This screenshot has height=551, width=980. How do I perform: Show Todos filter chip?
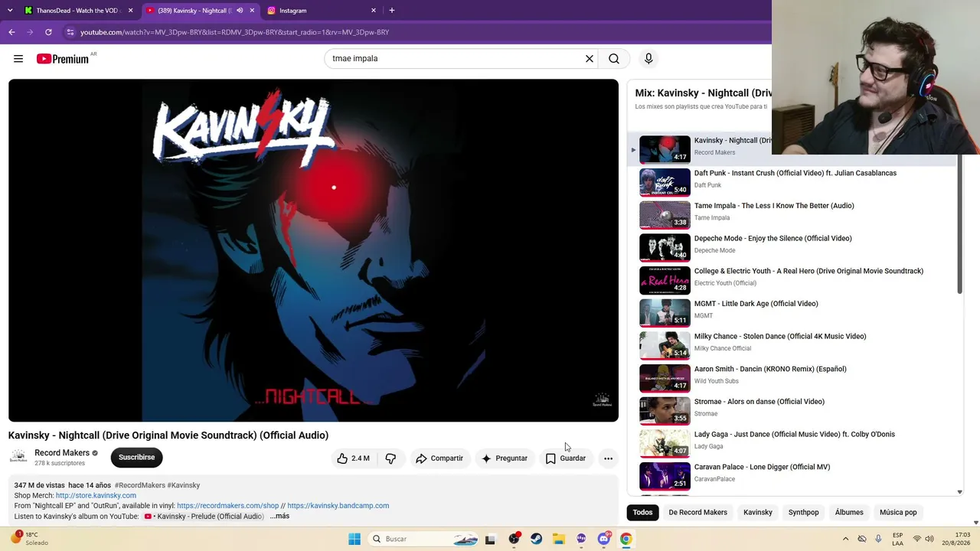[x=642, y=513]
